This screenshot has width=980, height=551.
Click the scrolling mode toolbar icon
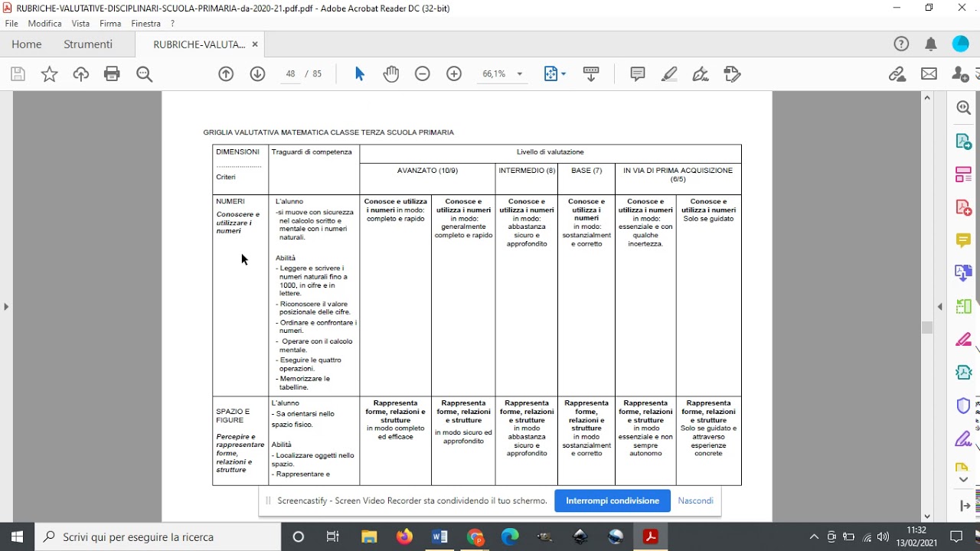click(591, 74)
